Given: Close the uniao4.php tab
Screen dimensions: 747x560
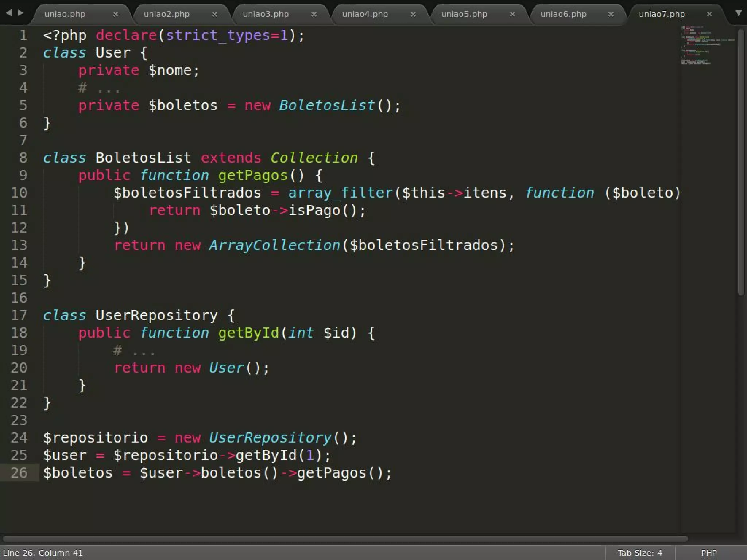Looking at the screenshot, I should point(413,14).
